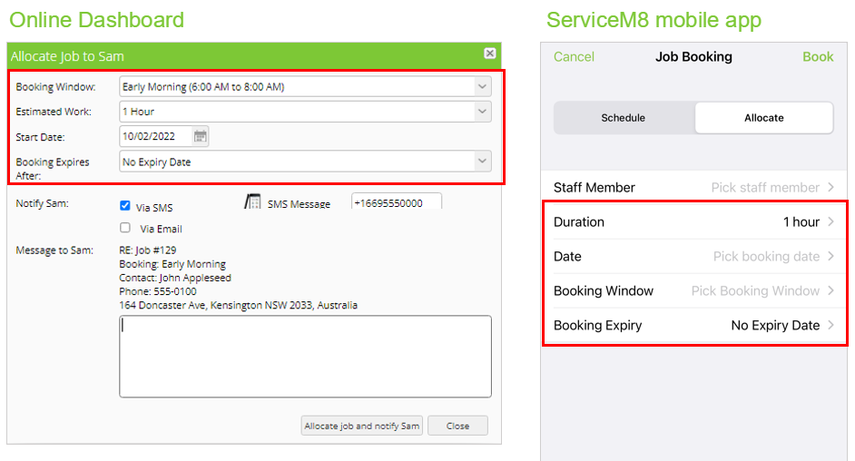
Task: Open the Date row to pick booking date
Action: 694,256
